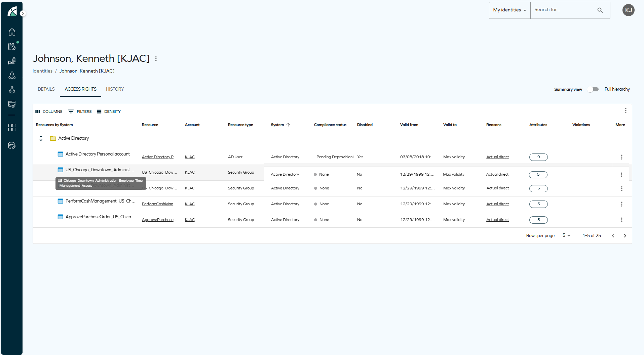Screen dimensions: 644x355
Task: Open the My identities dropdown
Action: [x=509, y=10]
